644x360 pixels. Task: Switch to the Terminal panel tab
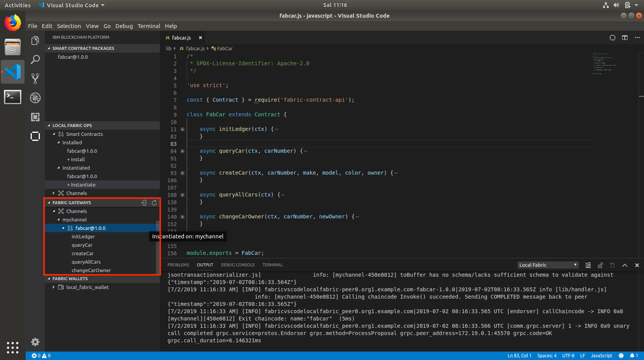click(273, 265)
